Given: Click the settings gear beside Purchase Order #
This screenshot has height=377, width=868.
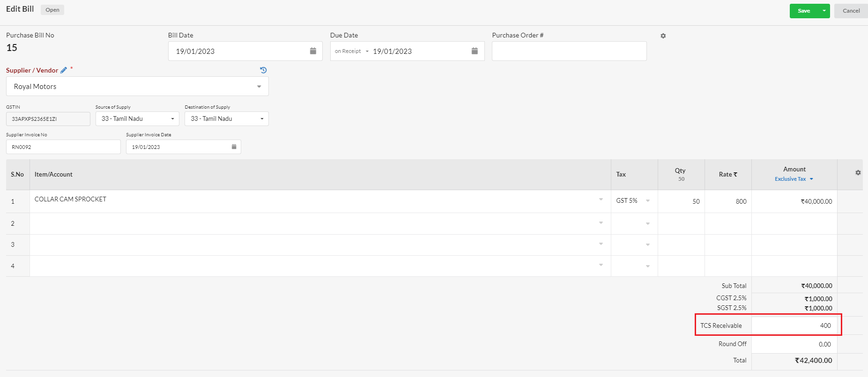Looking at the screenshot, I should point(663,36).
